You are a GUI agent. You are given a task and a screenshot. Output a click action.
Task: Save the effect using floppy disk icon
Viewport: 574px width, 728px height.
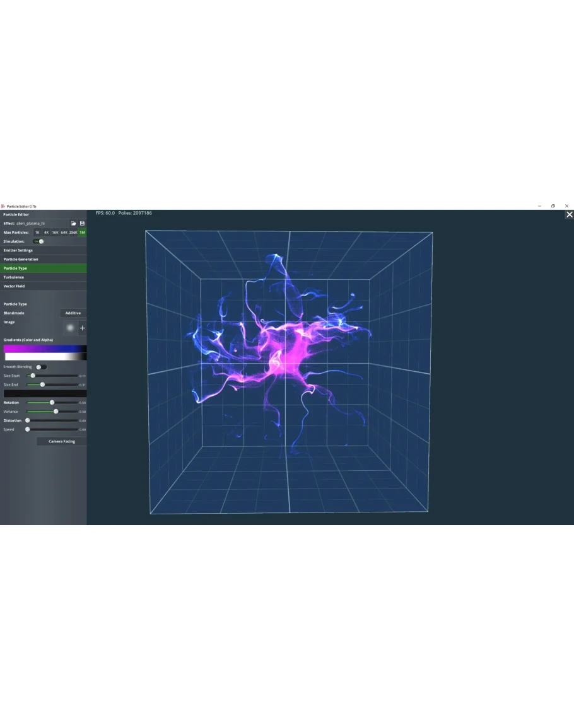click(x=82, y=224)
